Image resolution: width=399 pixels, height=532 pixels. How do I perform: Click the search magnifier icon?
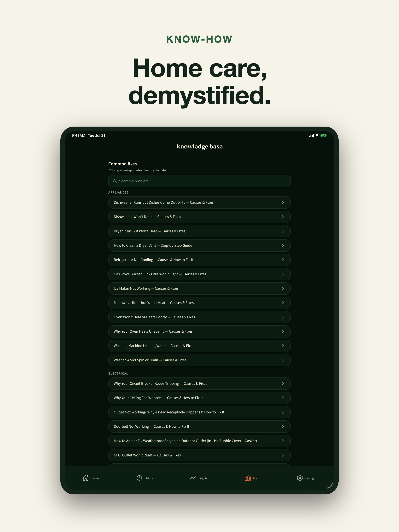click(x=115, y=181)
